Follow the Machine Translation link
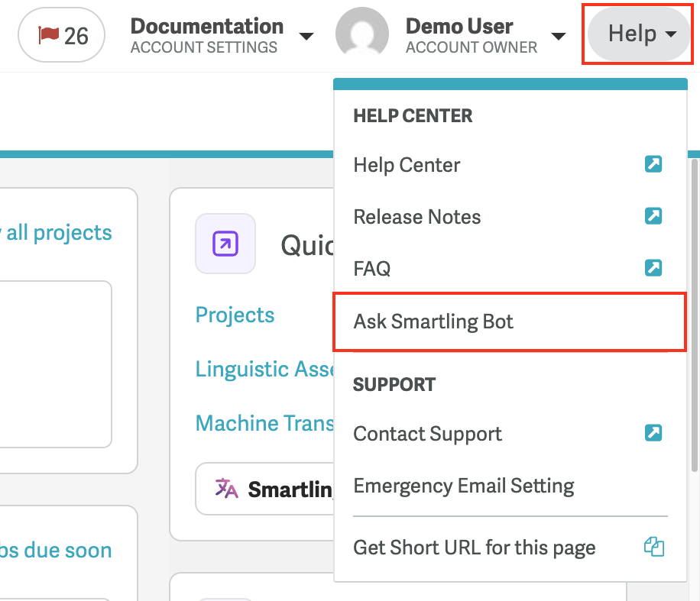This screenshot has width=700, height=601. (x=264, y=423)
